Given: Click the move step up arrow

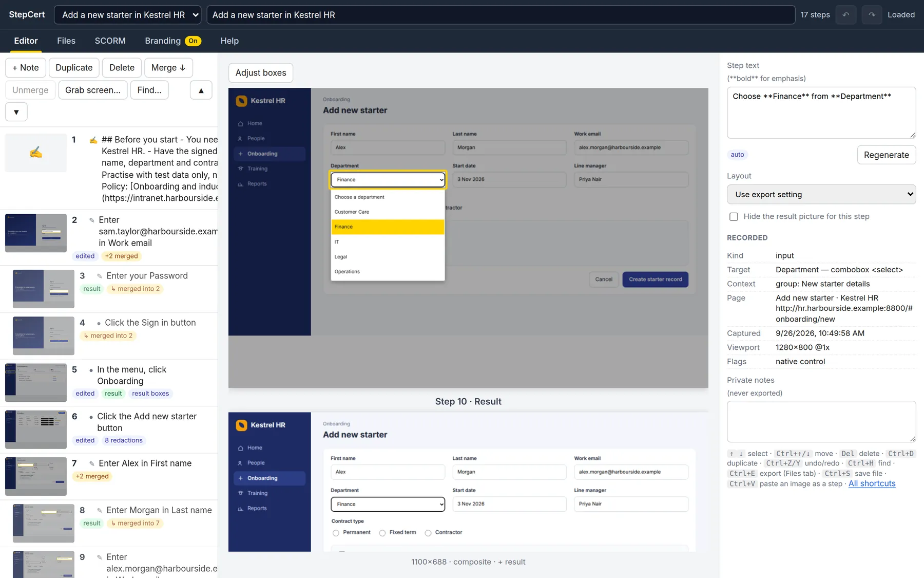Looking at the screenshot, I should click(201, 90).
